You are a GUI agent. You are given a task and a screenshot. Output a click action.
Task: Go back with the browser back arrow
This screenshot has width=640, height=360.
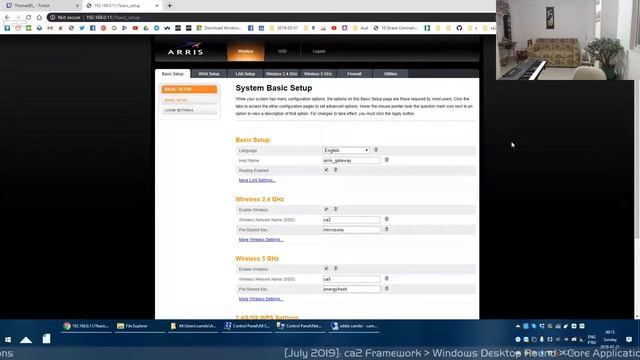[x=7, y=18]
